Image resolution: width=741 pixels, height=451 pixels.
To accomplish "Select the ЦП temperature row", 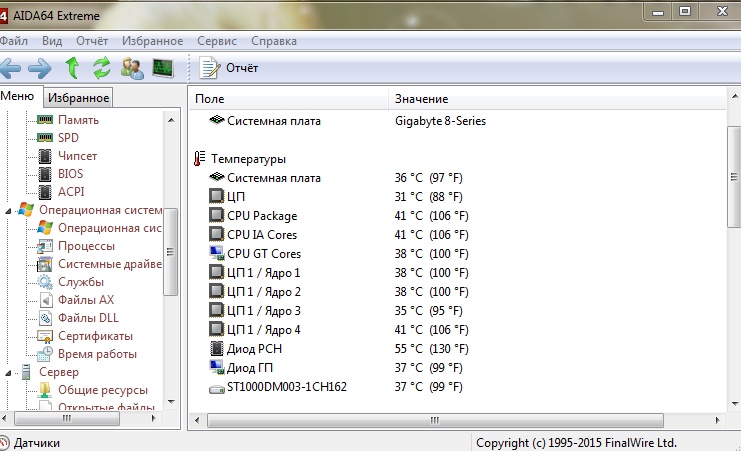I will pyautogui.click(x=457, y=197).
